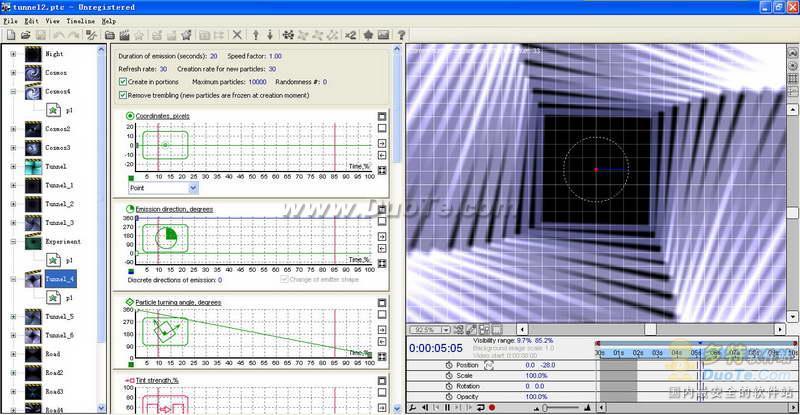Click the Rotation stopwatch icon
The height and width of the screenshot is (415, 800).
[449, 386]
